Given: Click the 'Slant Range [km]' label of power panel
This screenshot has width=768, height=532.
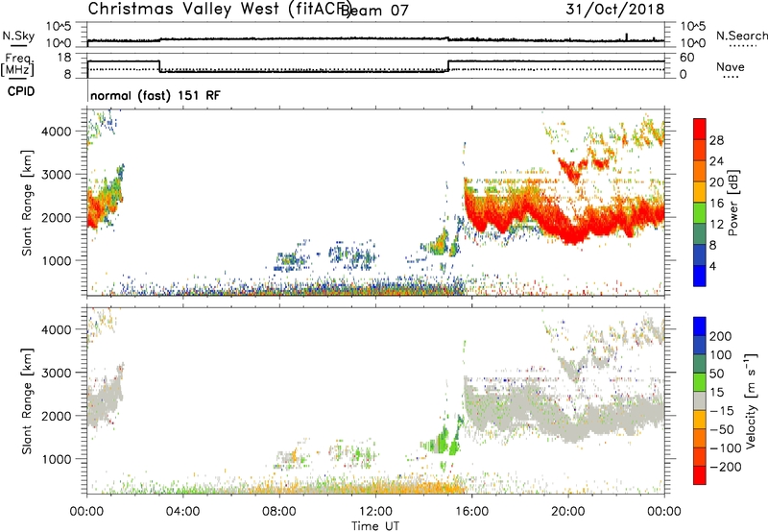Looking at the screenshot, I should [27, 203].
